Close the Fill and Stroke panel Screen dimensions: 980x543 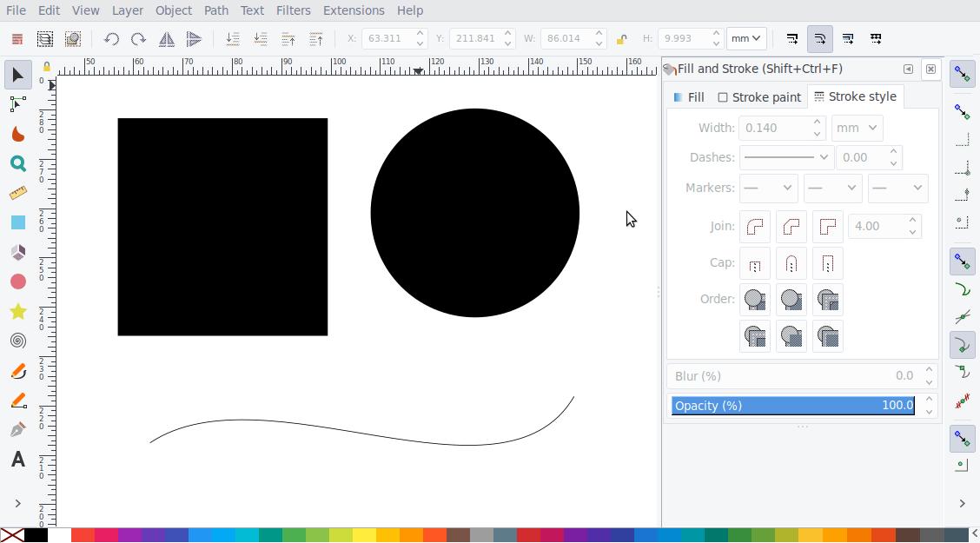pos(930,69)
